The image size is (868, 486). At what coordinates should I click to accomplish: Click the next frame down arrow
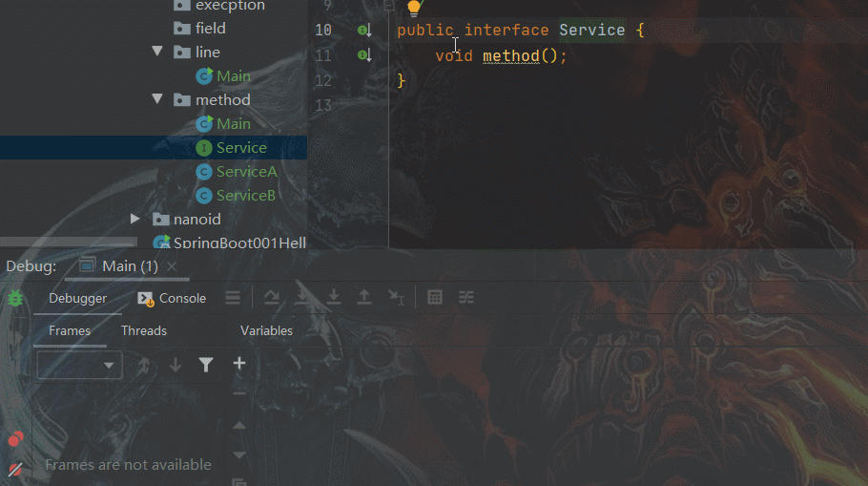tap(176, 365)
